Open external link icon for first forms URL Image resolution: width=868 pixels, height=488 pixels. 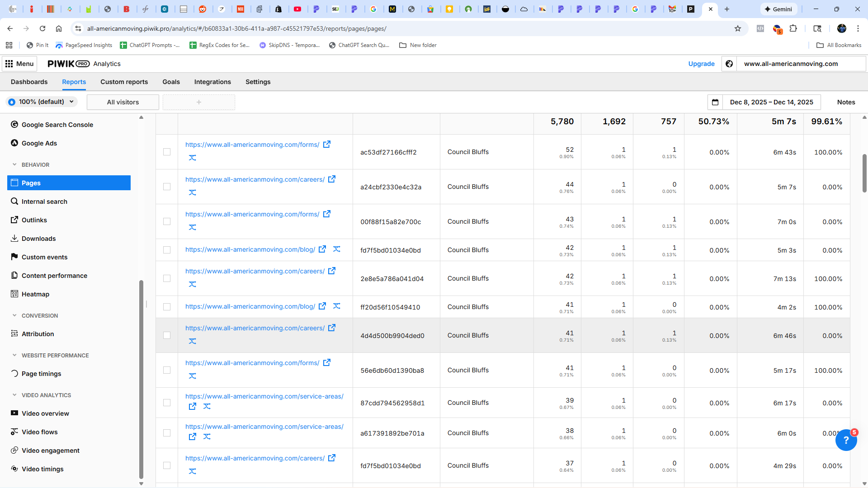(327, 144)
